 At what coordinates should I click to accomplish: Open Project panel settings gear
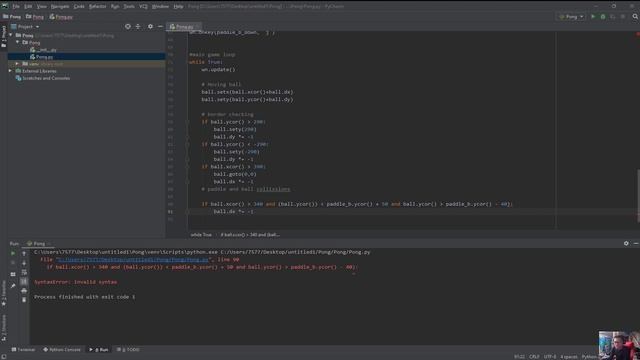[150, 27]
